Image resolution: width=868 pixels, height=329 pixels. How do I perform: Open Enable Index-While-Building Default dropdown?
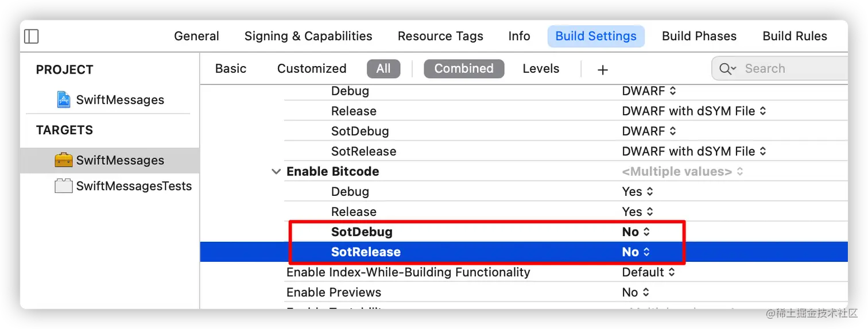pos(649,272)
